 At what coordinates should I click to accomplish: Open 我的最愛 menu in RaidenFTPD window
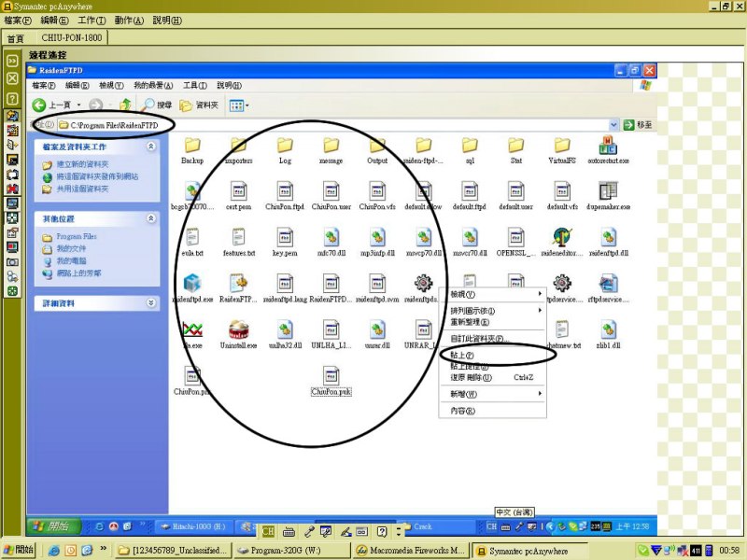tap(153, 85)
